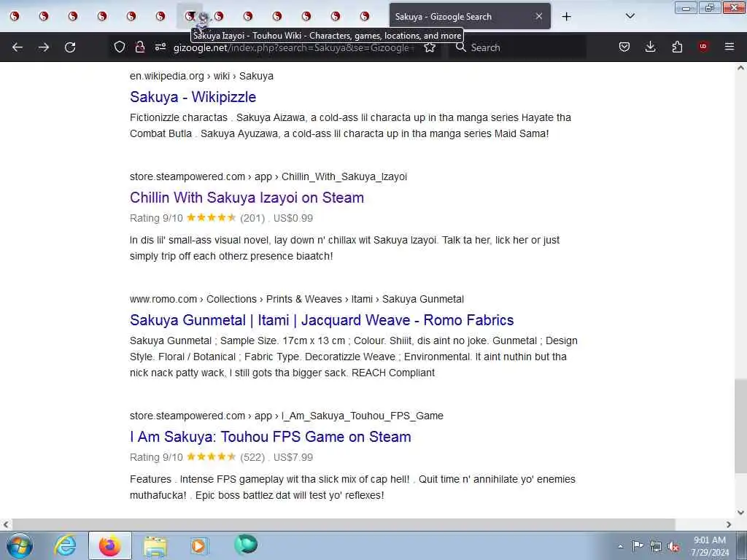Close the Sakuya Gizoogle Search tab

pyautogui.click(x=539, y=16)
